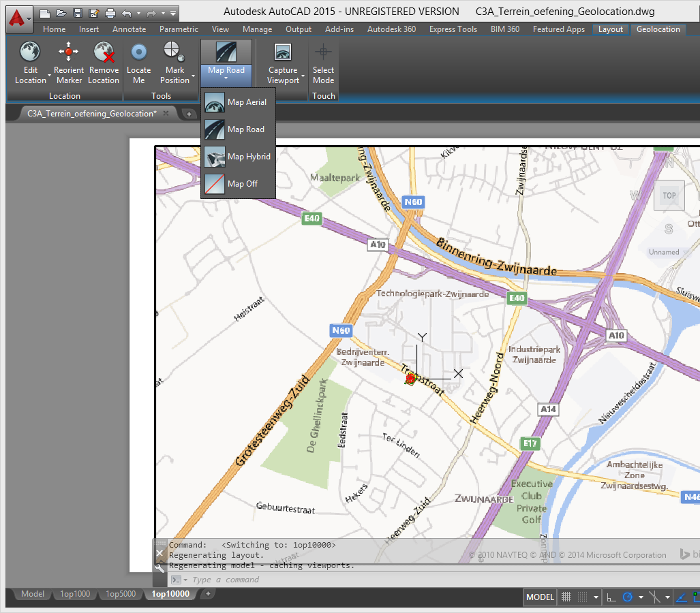700x613 pixels.
Task: Click the Edit Location globe icon
Action: [x=31, y=52]
